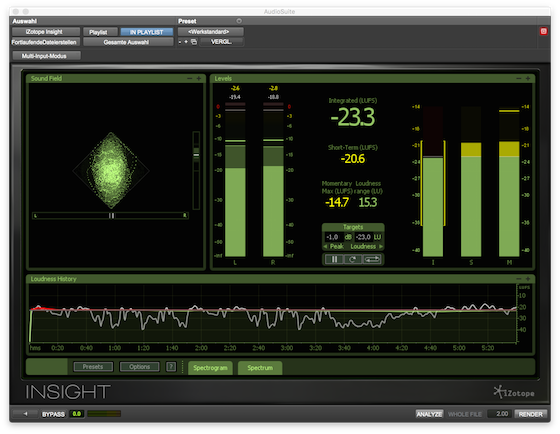Click the 3:00 mark in Loudness History
Viewport: 560px width, 434px height.
click(287, 348)
